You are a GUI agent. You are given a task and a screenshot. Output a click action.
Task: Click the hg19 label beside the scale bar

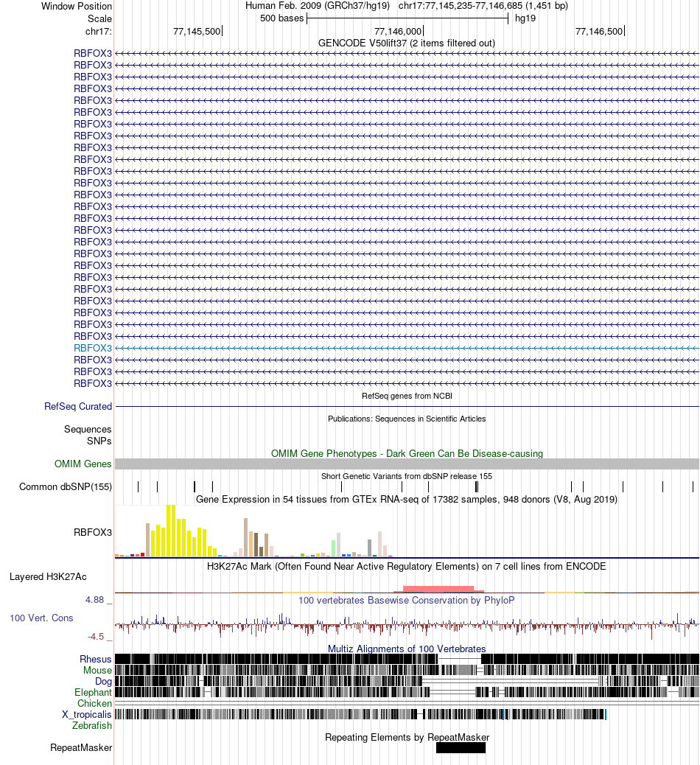(525, 18)
